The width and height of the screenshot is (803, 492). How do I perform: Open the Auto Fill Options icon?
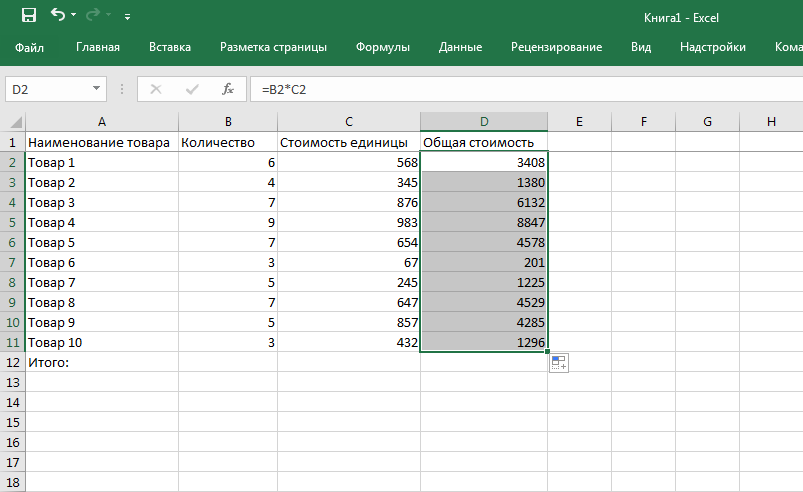(559, 364)
